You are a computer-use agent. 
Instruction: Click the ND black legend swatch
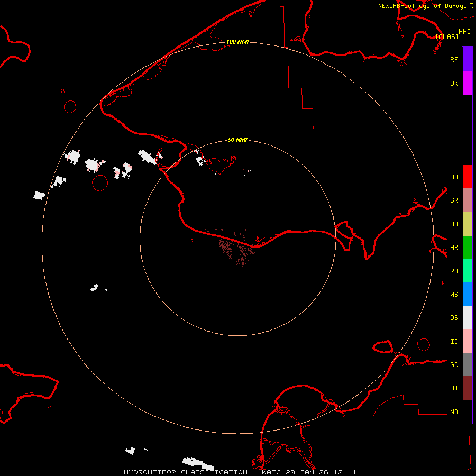coord(467,411)
